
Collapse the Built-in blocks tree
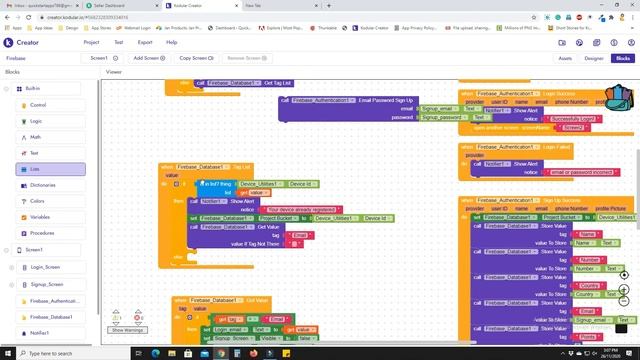[x=6, y=89]
